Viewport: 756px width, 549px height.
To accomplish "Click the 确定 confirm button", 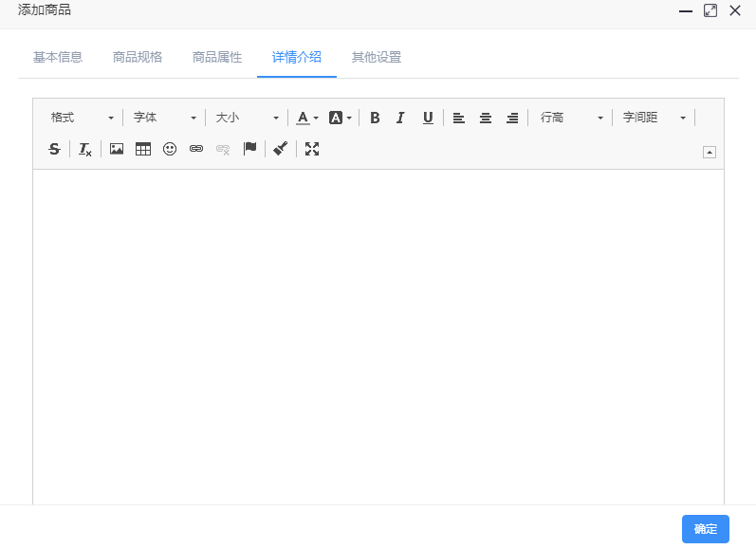I will coord(705,529).
